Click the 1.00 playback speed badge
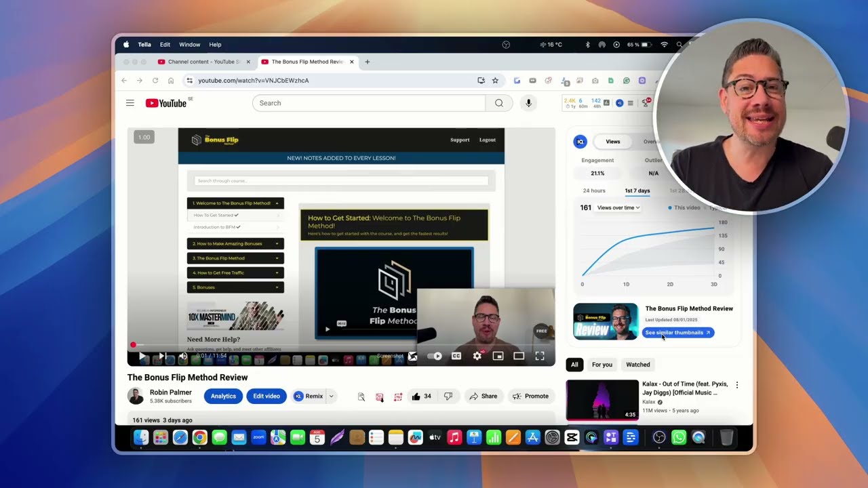 coord(144,137)
